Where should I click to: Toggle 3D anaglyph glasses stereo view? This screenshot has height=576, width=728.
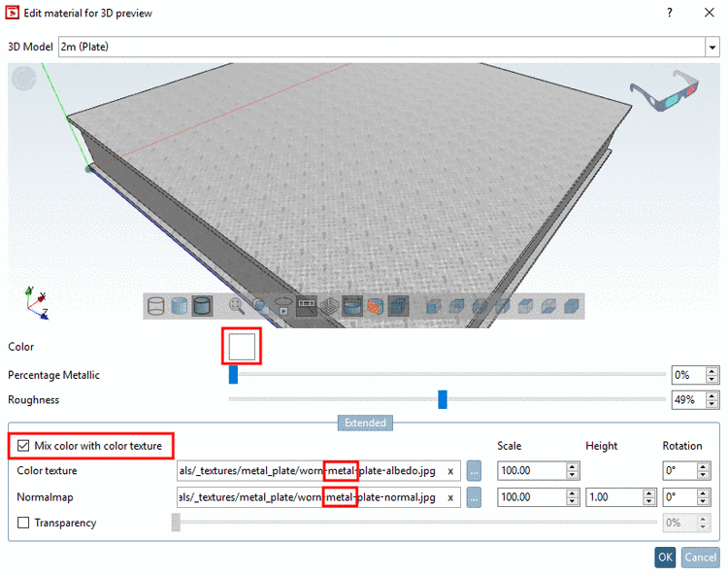664,91
